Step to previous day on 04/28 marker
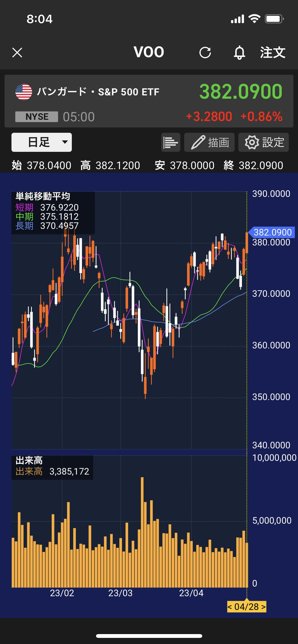The height and width of the screenshot is (644, 298). [230, 607]
